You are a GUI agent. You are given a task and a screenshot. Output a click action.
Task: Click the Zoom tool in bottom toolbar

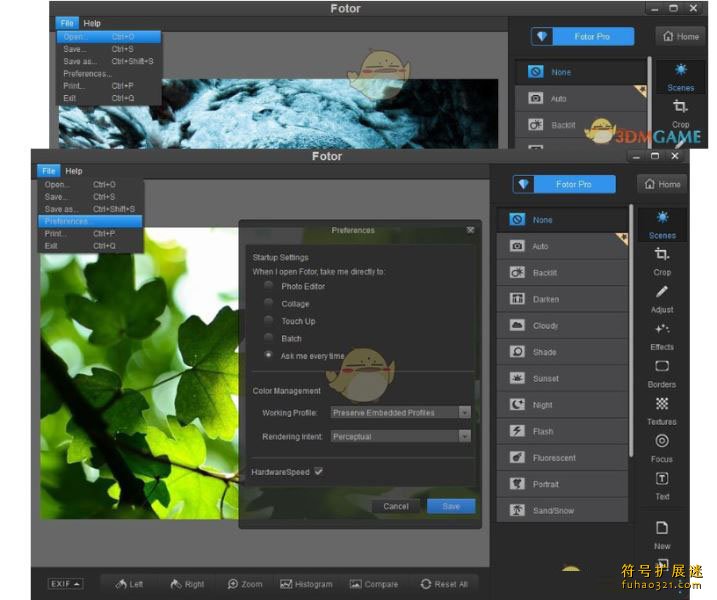245,584
